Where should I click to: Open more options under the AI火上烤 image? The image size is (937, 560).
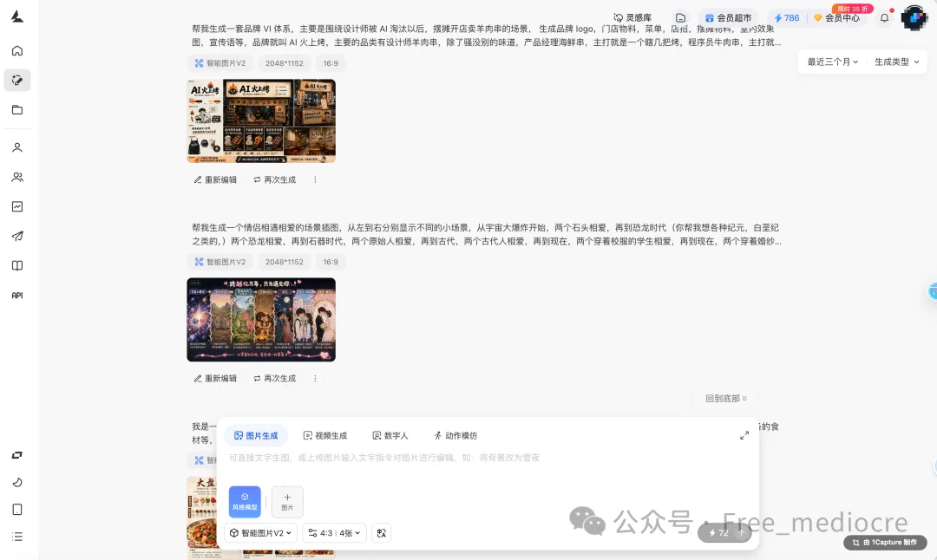pos(315,179)
